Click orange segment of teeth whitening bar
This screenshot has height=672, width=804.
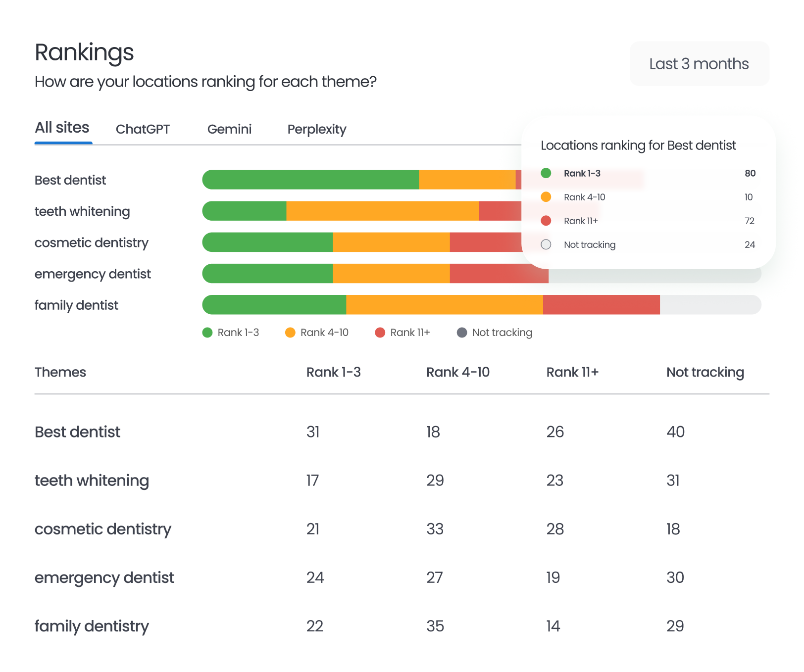point(382,211)
